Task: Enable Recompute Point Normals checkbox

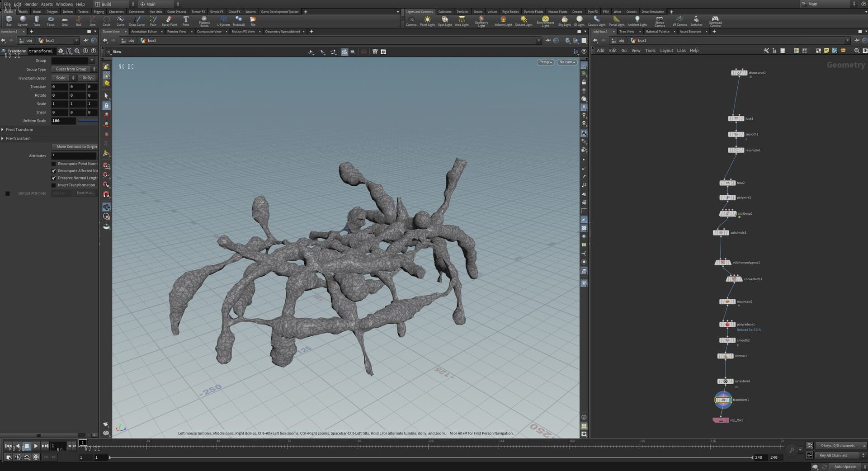Action: point(53,164)
